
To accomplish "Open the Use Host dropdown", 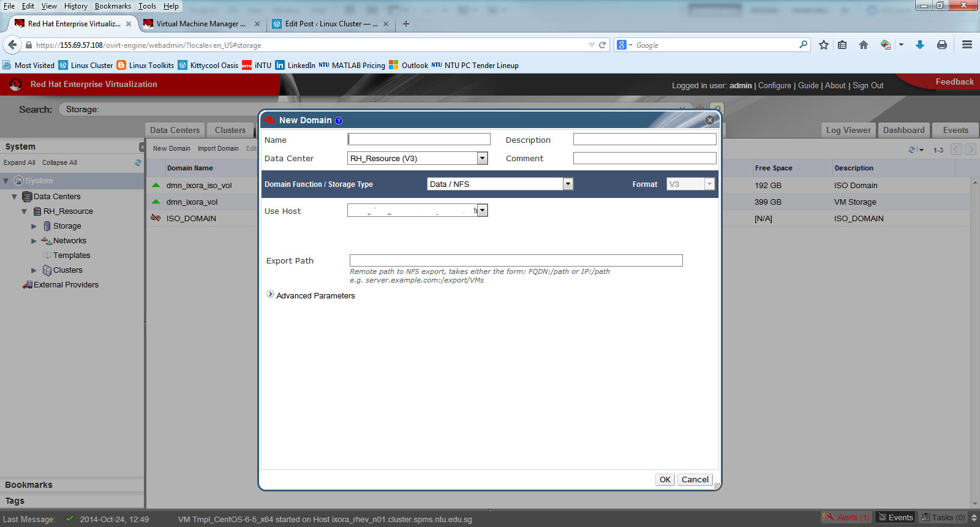I will click(482, 211).
